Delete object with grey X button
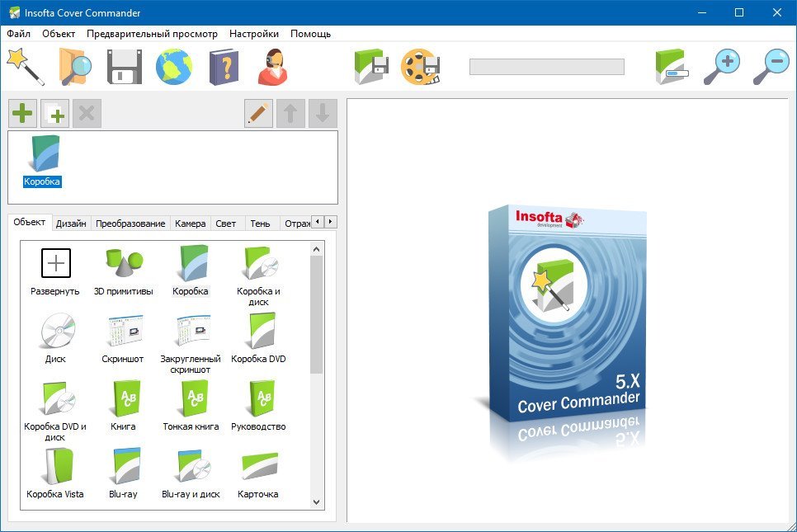Image resolution: width=797 pixels, height=532 pixels. [87, 113]
